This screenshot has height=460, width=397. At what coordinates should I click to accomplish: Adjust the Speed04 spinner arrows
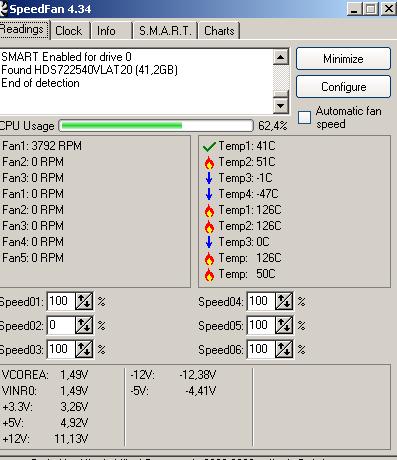(284, 301)
